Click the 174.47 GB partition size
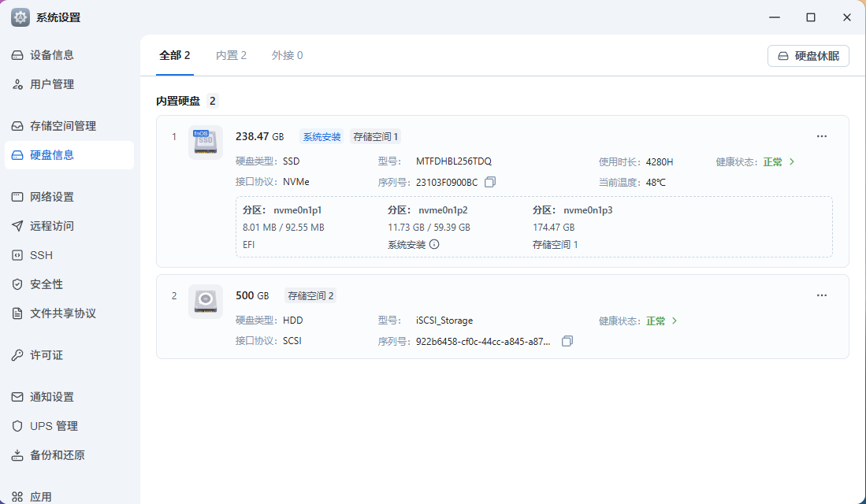 click(553, 228)
